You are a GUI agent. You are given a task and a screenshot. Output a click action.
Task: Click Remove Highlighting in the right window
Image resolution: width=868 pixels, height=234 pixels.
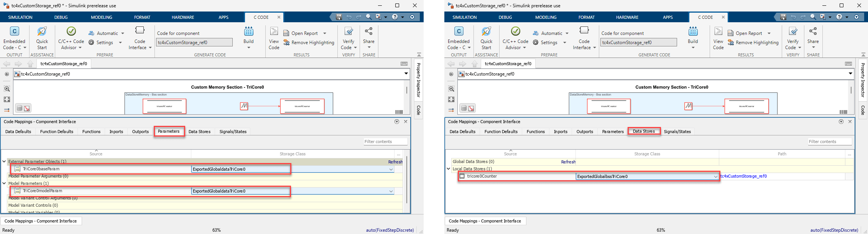757,43
